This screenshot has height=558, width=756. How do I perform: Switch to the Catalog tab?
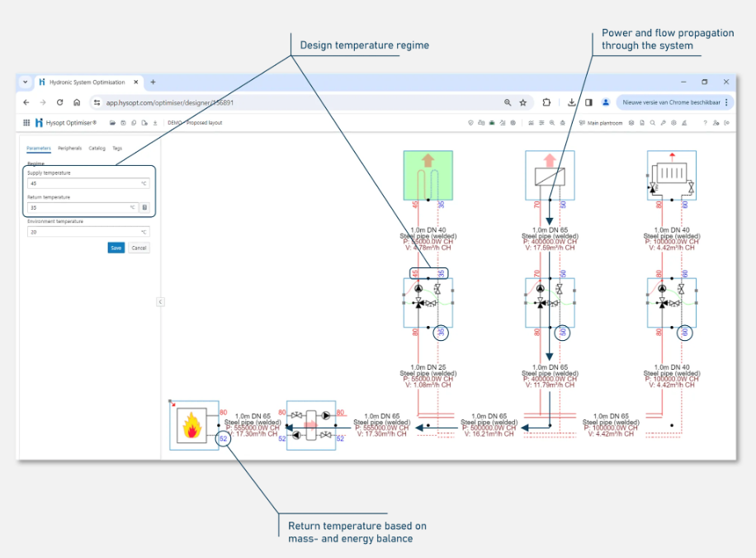97,148
